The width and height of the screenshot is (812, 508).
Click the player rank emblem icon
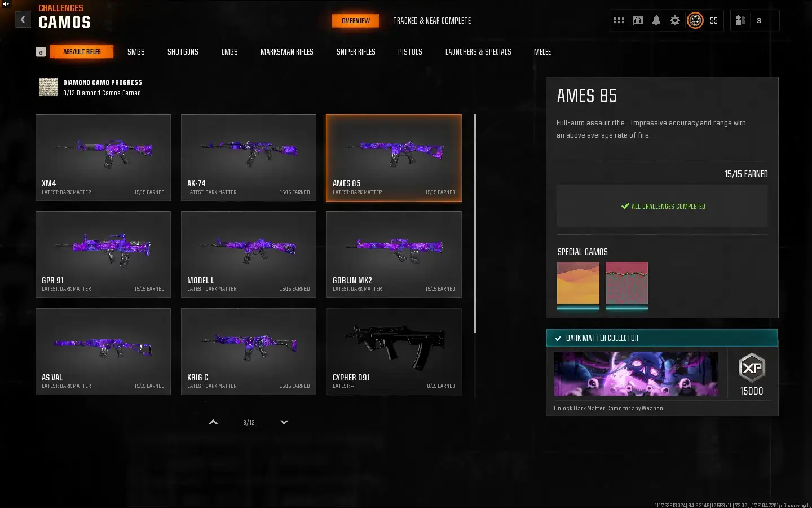tap(695, 20)
